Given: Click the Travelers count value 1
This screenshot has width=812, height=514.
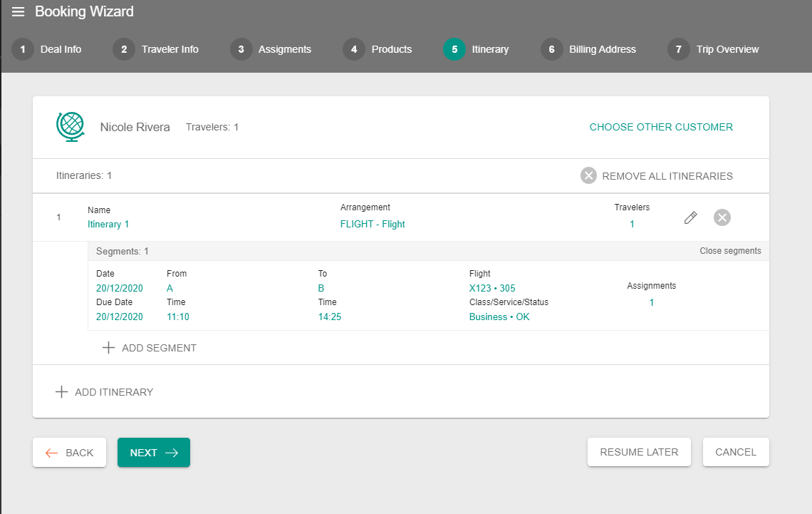Looking at the screenshot, I should 632,225.
